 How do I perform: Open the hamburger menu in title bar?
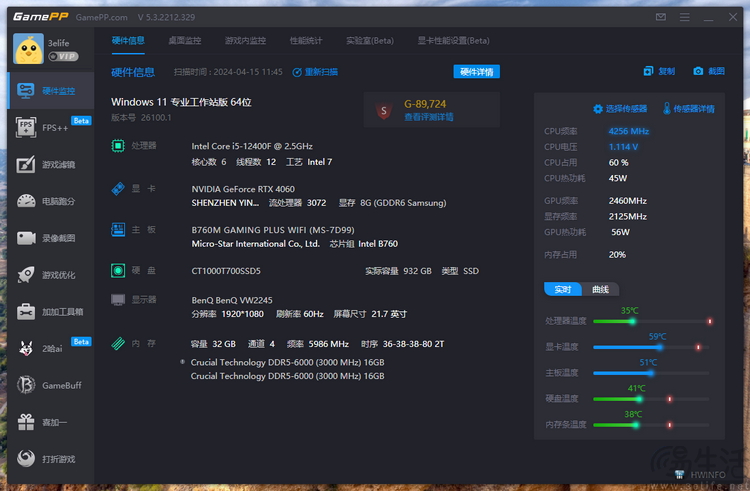click(x=684, y=17)
